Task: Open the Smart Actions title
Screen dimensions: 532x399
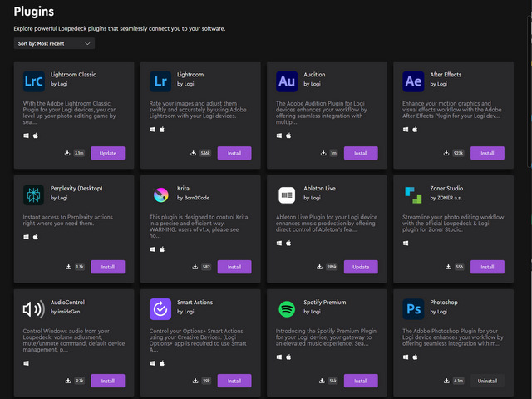Action: coord(195,303)
